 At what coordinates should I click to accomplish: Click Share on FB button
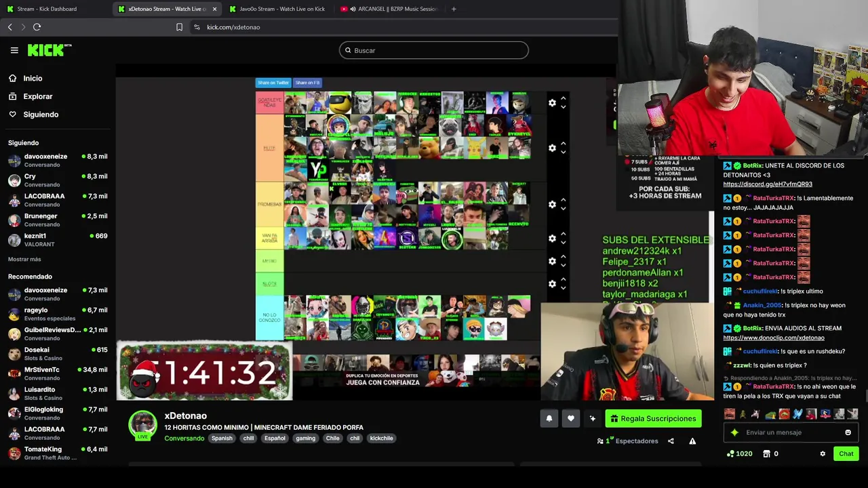(x=307, y=83)
